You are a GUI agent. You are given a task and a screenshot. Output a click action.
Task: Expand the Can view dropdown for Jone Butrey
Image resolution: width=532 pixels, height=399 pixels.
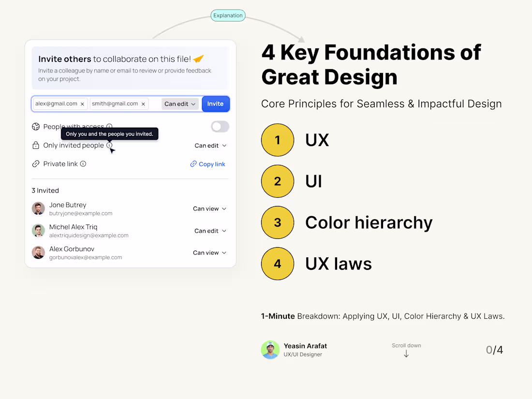pyautogui.click(x=209, y=208)
